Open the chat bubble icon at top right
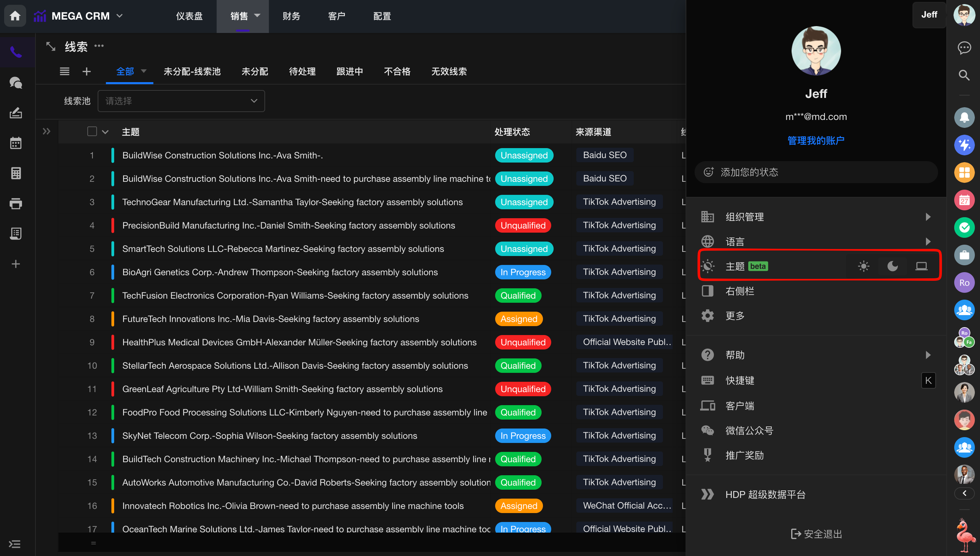This screenshot has width=980, height=556. click(x=964, y=48)
